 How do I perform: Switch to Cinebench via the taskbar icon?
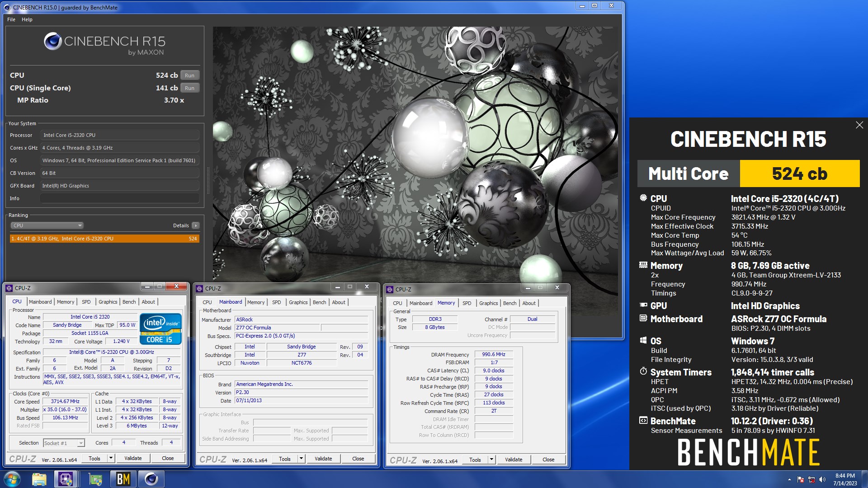[151, 479]
